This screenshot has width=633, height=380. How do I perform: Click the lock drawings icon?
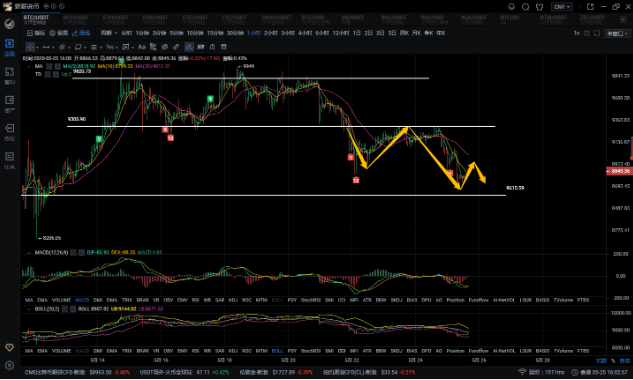click(212, 47)
